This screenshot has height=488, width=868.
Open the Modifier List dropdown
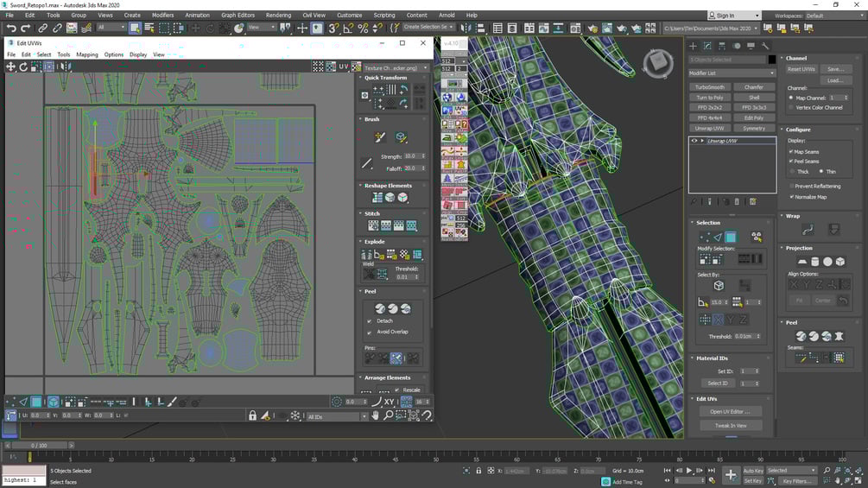(x=732, y=73)
